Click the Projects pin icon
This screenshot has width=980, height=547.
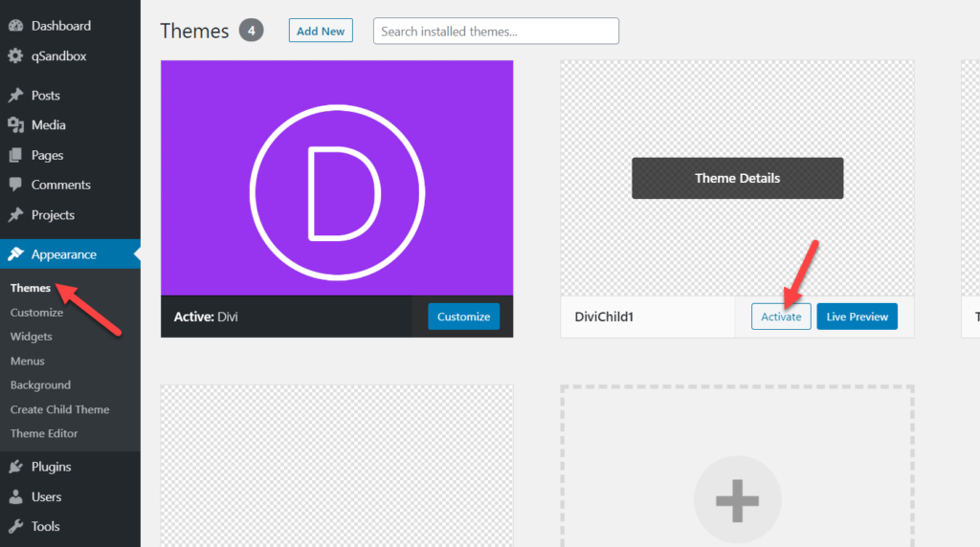point(15,215)
